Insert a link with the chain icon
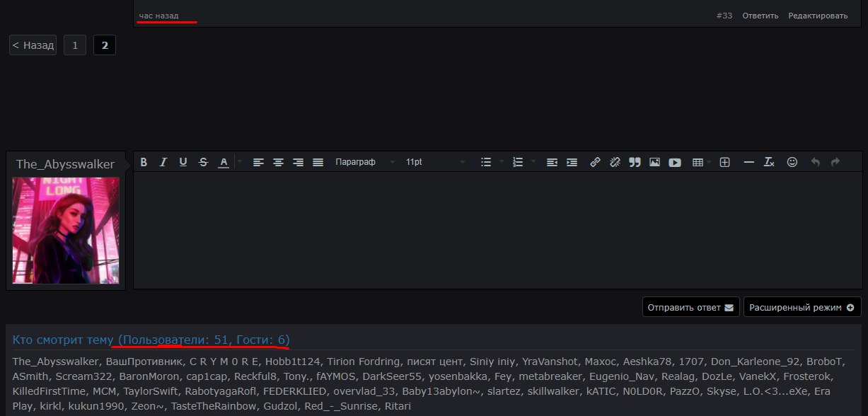 pos(595,162)
